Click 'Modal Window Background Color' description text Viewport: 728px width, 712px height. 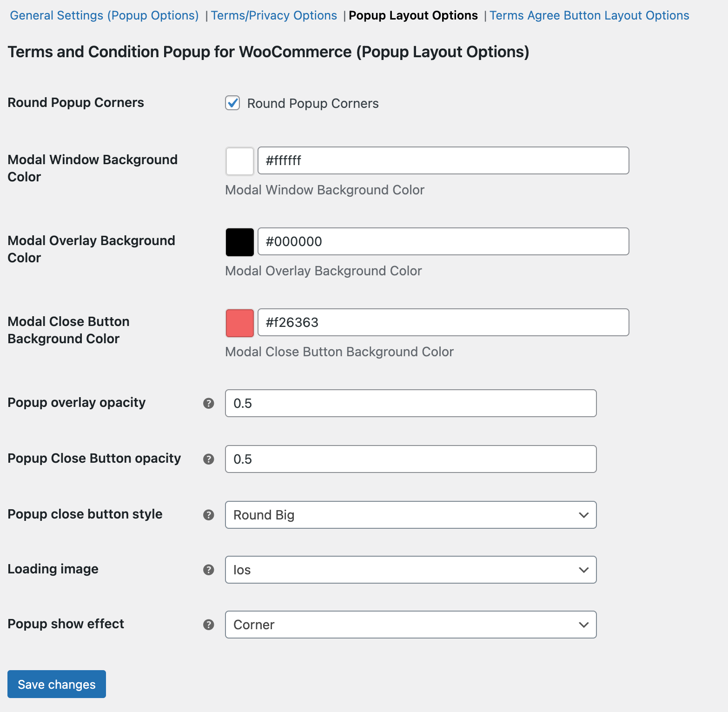coord(325,190)
